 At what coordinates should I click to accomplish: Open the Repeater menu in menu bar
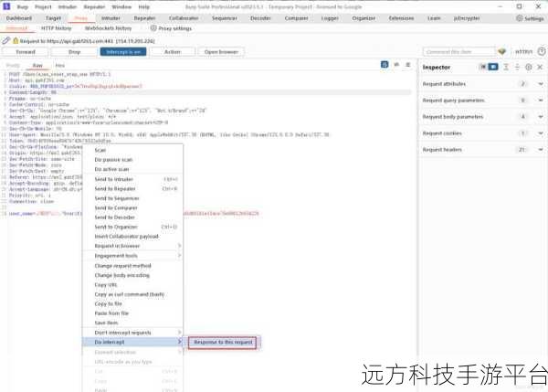tap(94, 6)
